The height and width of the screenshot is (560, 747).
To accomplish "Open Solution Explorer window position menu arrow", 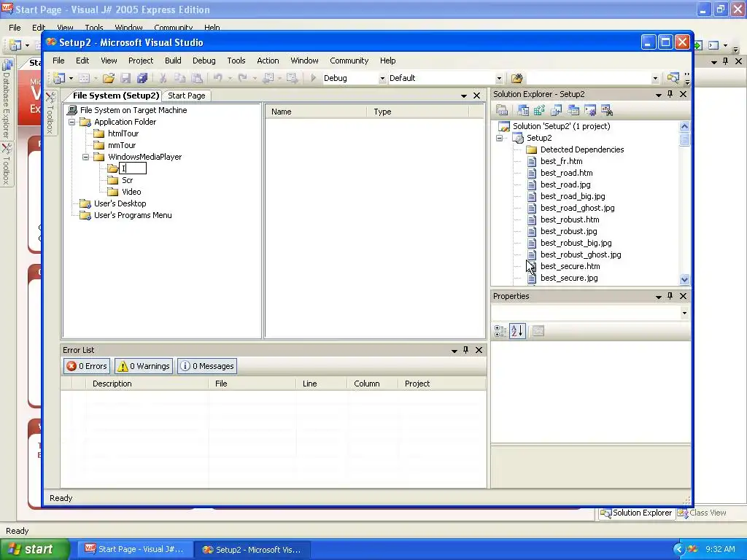I will coord(659,95).
